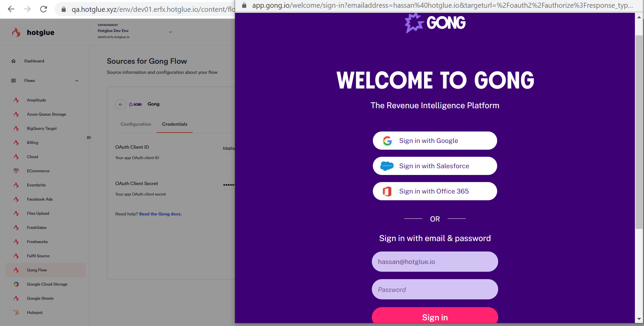Click the ECommerce store icon
Viewport: 644px width, 326px height.
[16, 171]
